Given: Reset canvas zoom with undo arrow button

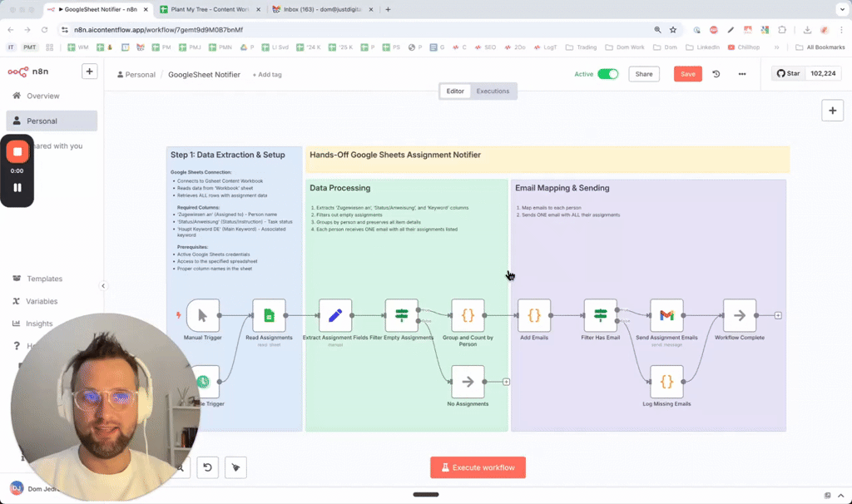Looking at the screenshot, I should coord(207,467).
